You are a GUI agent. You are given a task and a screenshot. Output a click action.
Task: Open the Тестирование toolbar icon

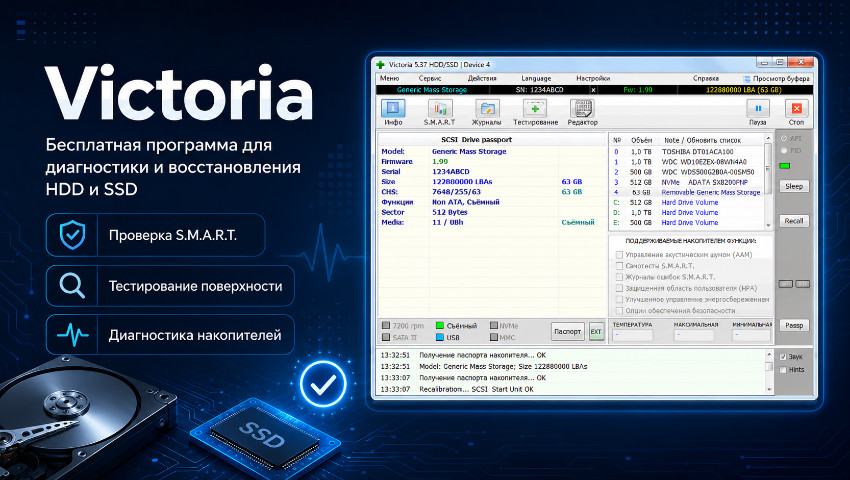click(x=535, y=109)
